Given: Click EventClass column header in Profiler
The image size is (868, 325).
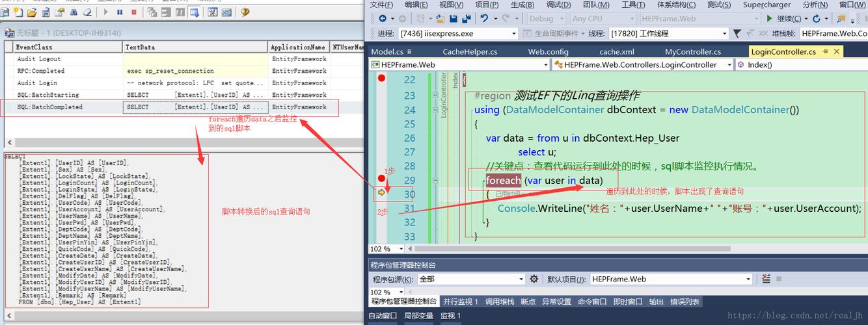Looking at the screenshot, I should [68, 47].
